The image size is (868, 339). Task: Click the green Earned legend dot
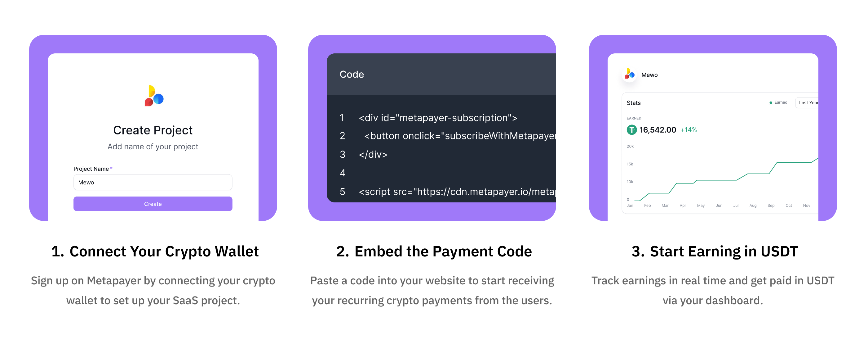coord(771,102)
